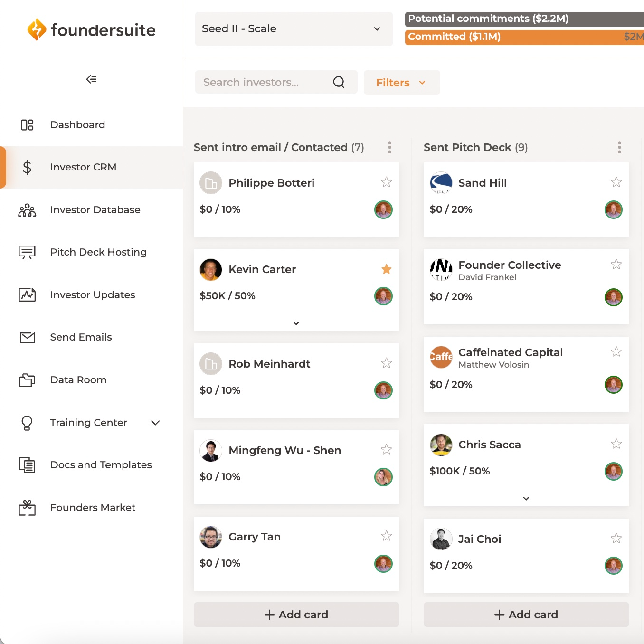Image resolution: width=644 pixels, height=644 pixels.
Task: Click the Founders Market gift icon
Action: click(x=27, y=508)
